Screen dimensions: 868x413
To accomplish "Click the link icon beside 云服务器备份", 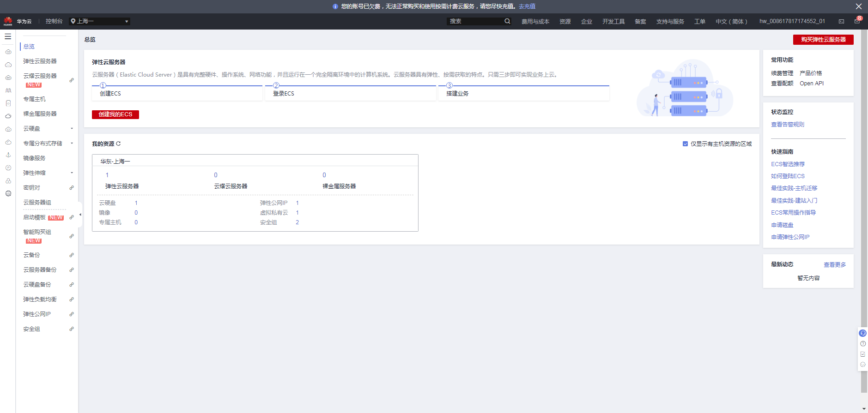I will [x=72, y=270].
